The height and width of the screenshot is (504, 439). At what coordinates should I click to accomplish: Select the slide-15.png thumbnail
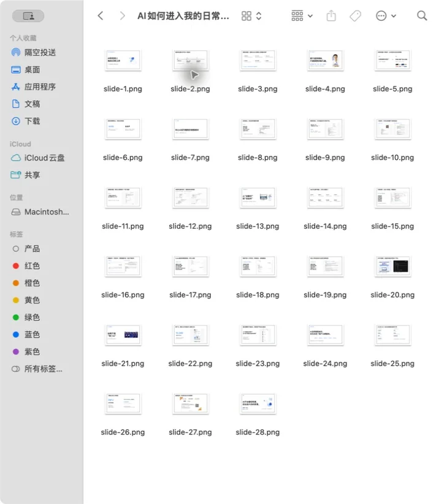coord(393,197)
